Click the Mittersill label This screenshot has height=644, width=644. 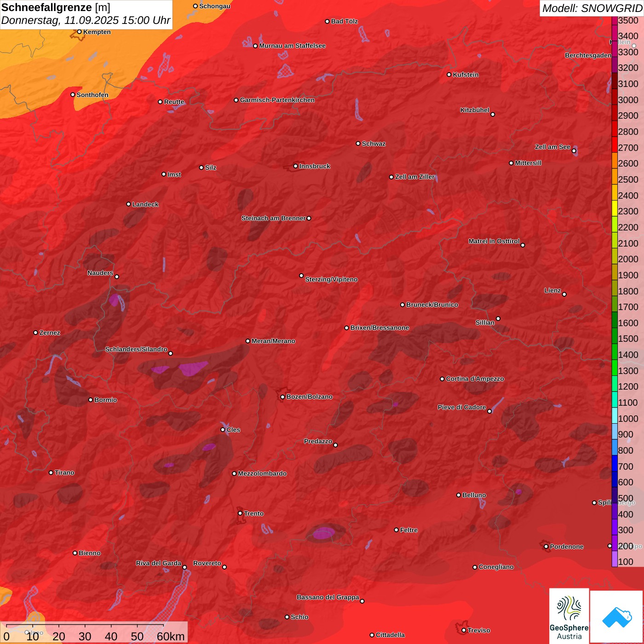coord(528,163)
